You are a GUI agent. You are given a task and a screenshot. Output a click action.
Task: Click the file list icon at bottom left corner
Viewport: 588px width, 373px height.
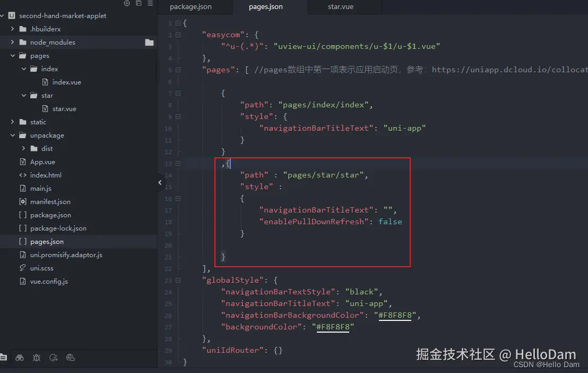(x=5, y=358)
